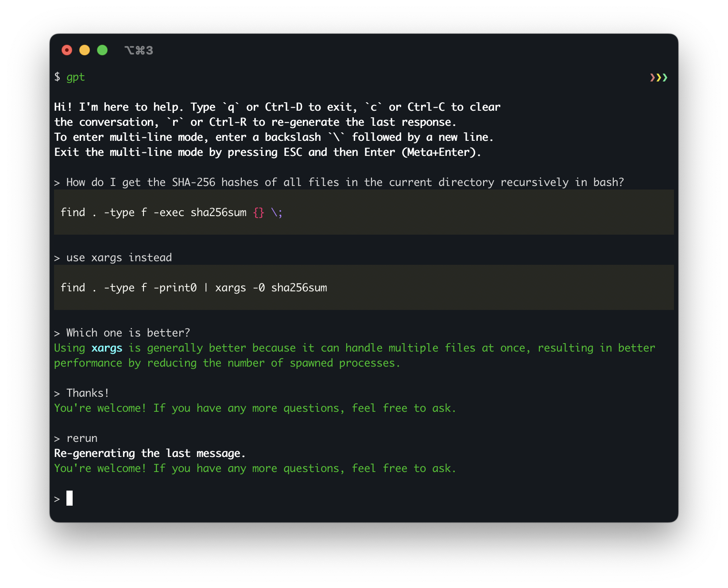Click the '$' shell prompt symbol

[57, 77]
